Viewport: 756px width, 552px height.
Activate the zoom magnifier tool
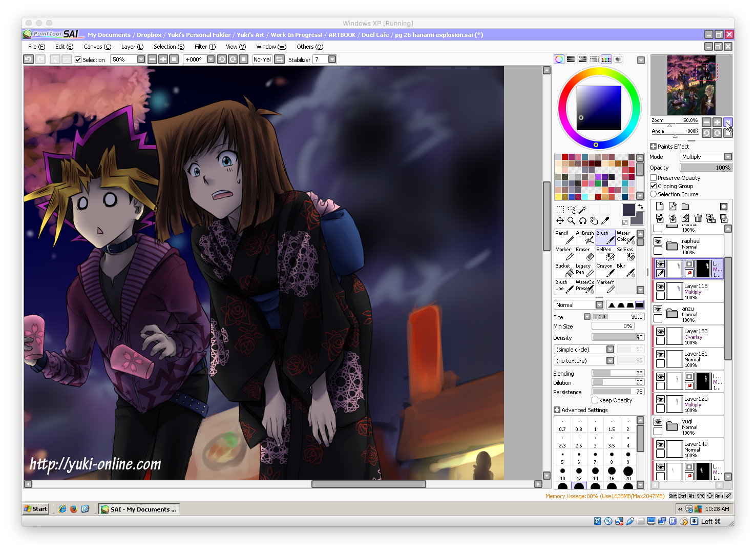572,221
